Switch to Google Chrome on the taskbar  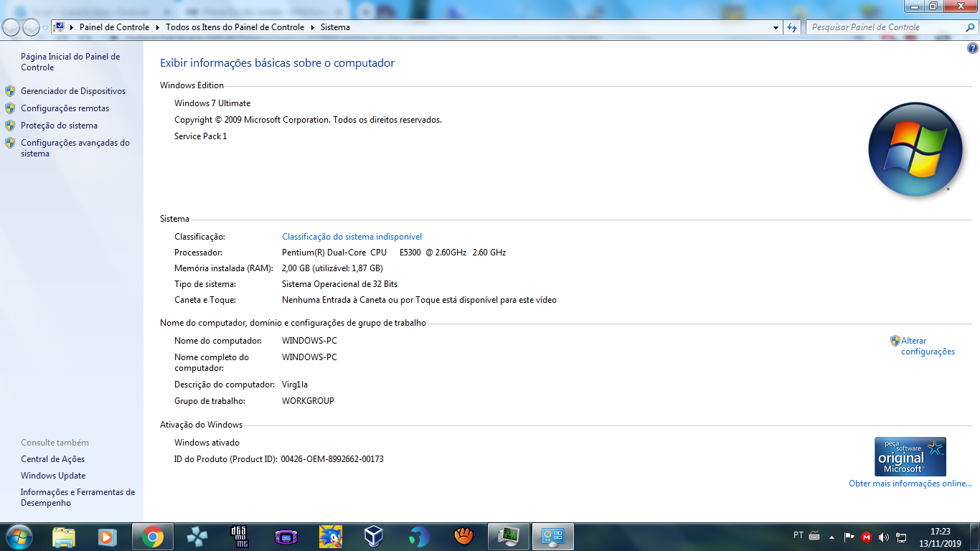click(x=152, y=536)
